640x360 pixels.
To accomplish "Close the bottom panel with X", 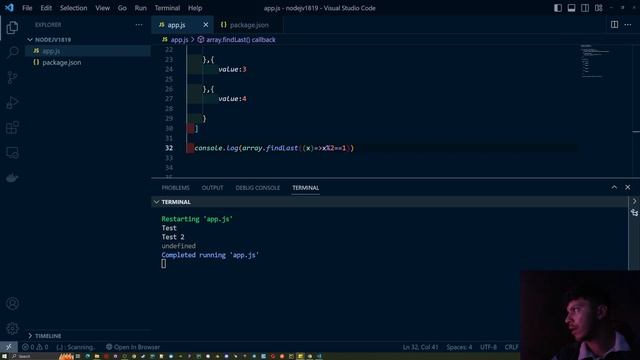I will point(628,187).
